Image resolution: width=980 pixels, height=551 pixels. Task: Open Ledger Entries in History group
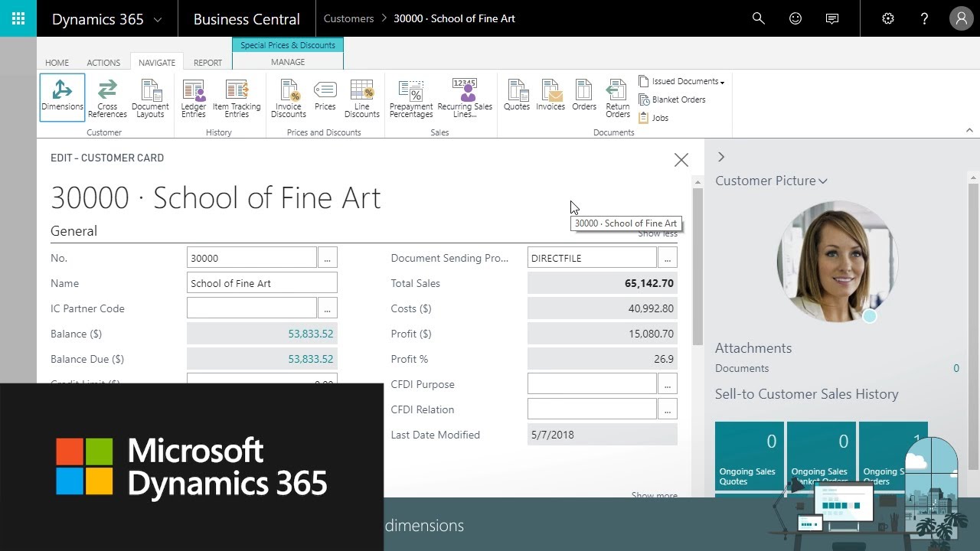[193, 99]
